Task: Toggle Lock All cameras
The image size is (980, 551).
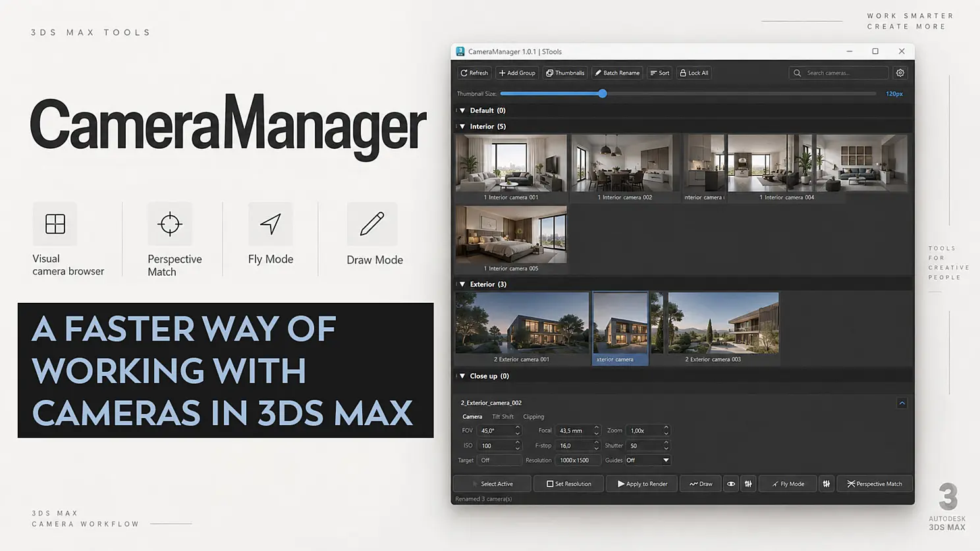Action: coord(694,73)
